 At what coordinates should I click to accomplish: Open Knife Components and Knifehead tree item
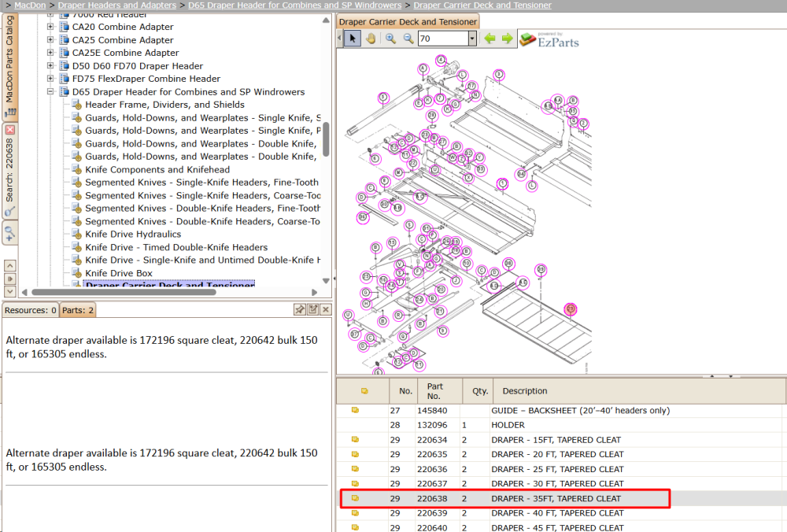click(157, 170)
